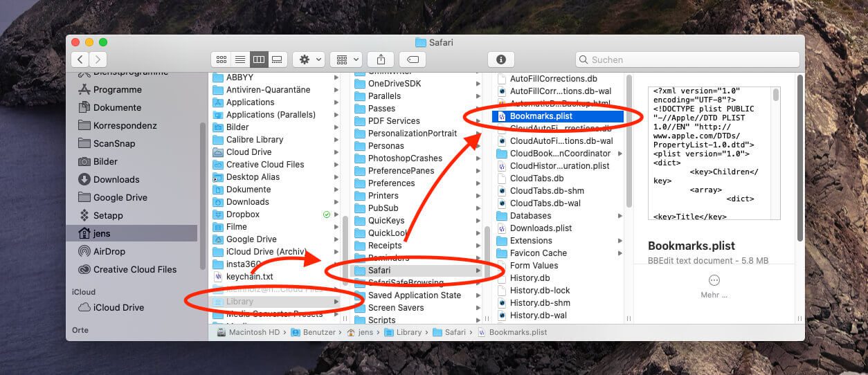This screenshot has width=868, height=375.
Task: Expand the Favicon Cache folder arrow
Action: 620,253
